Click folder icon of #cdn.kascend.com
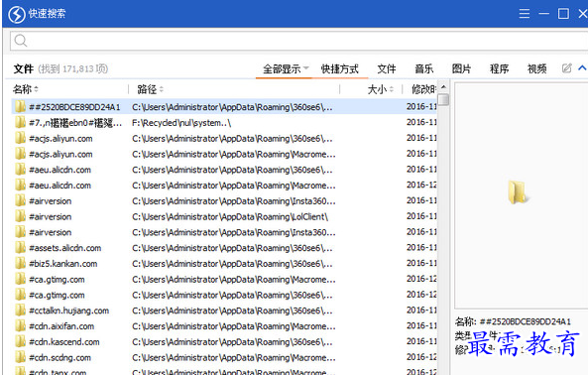The width and height of the screenshot is (588, 375). (20, 342)
